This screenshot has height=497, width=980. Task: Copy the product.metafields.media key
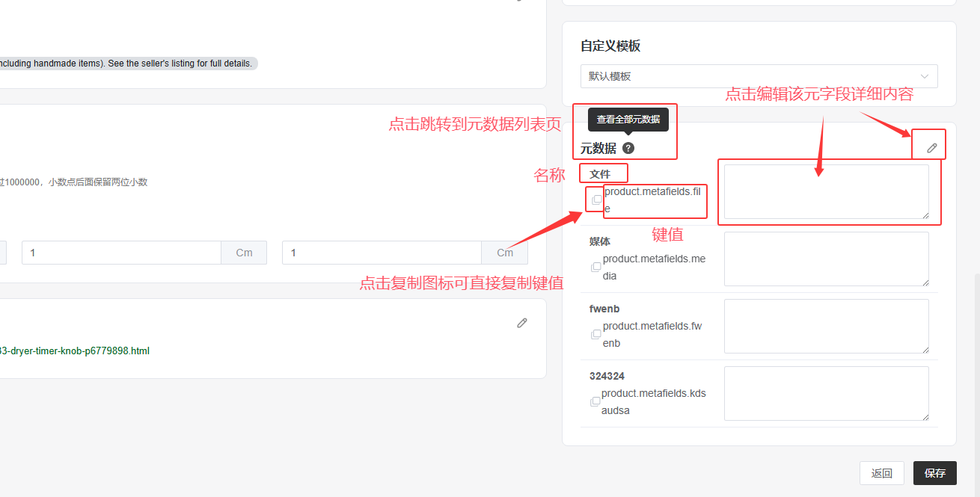595,267
